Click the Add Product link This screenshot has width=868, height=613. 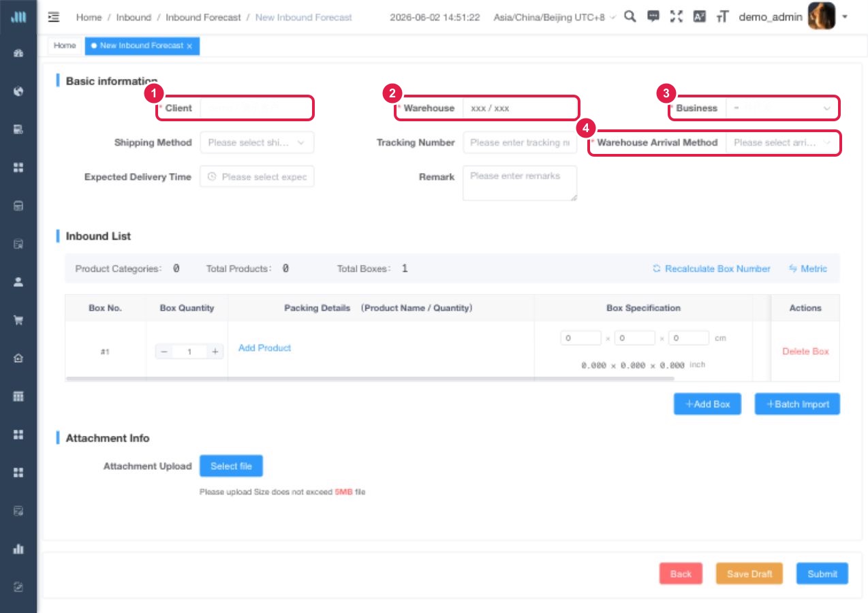264,348
